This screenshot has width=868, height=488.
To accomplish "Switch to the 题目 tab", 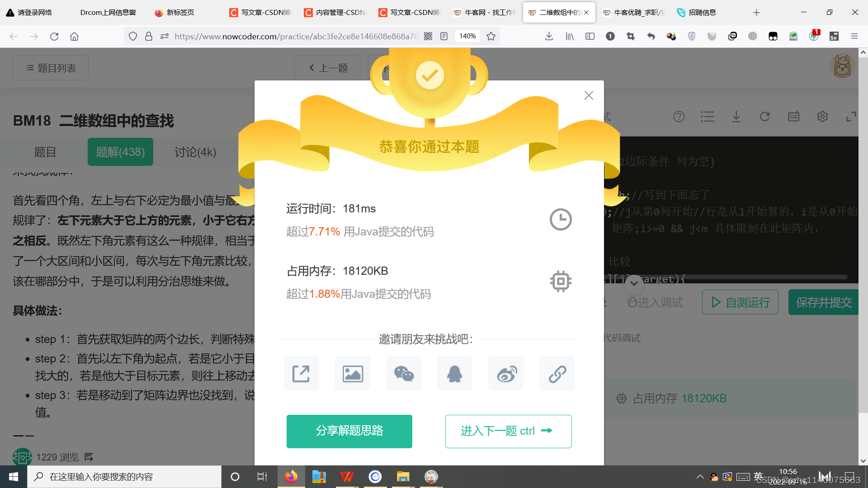I will point(45,152).
